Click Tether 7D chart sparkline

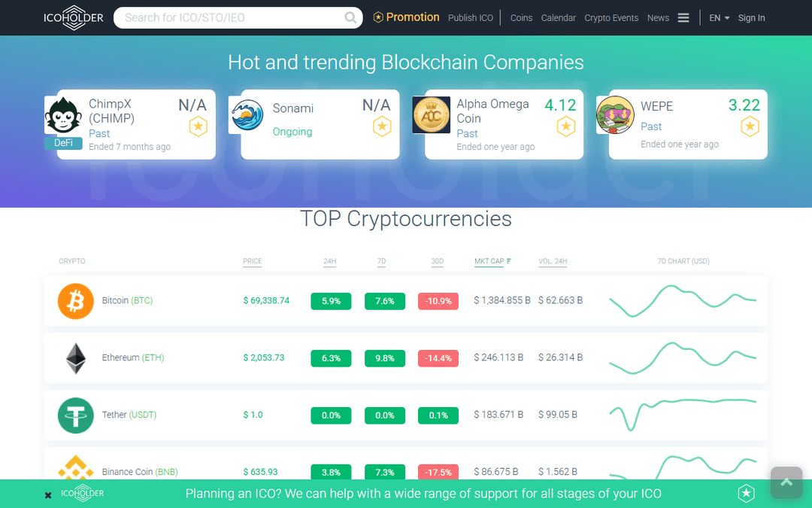point(683,415)
